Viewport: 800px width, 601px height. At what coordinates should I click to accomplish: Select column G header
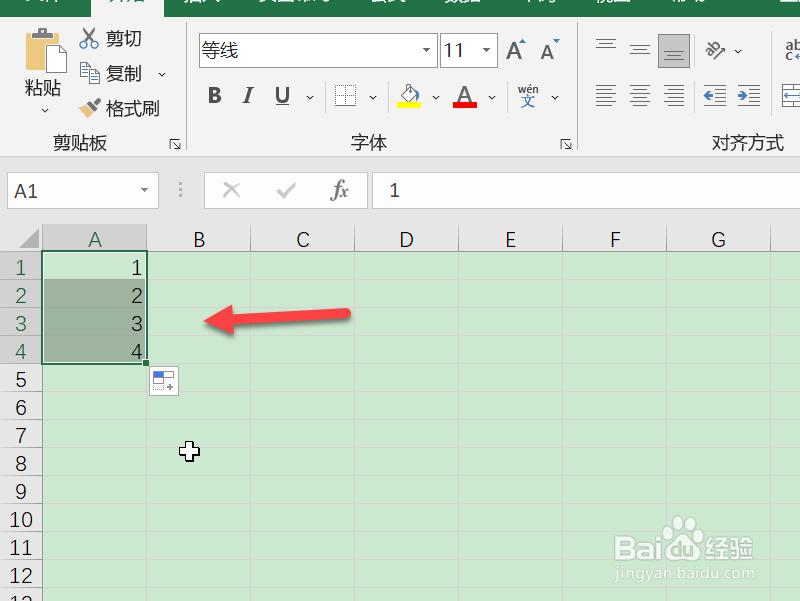[x=718, y=239]
